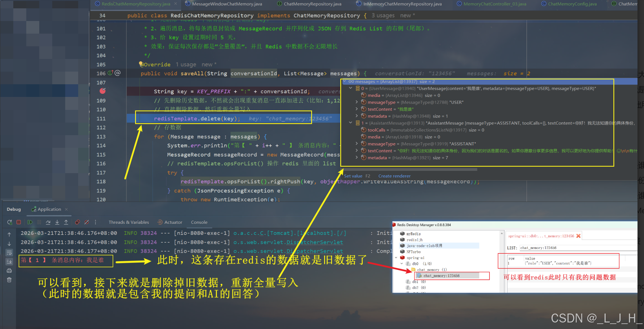The image size is (644, 329).
Task: Print the console output
Action: tap(9, 271)
